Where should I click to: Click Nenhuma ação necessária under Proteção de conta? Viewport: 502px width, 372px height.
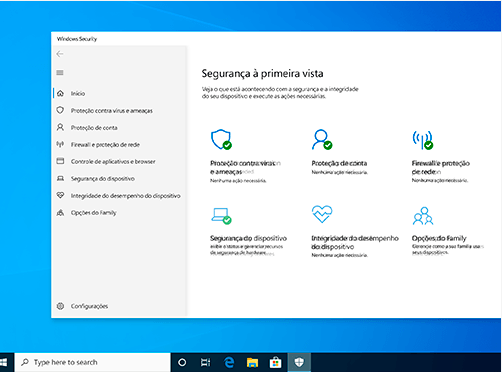340,172
